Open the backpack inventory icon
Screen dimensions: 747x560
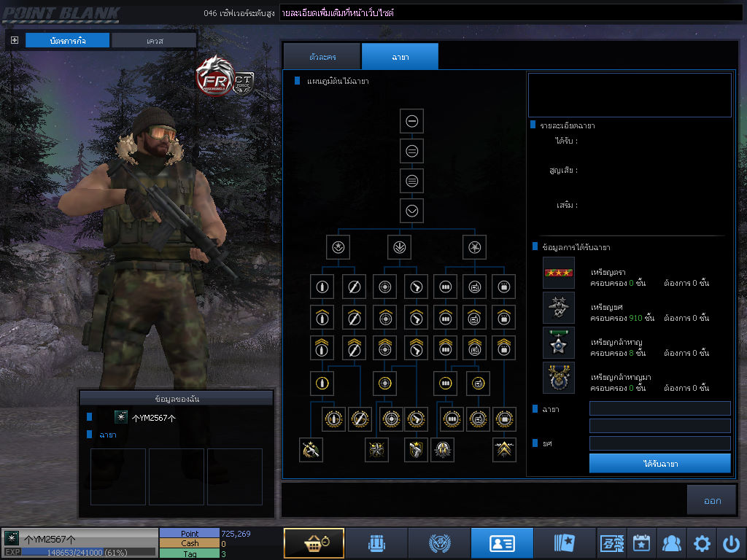click(376, 542)
